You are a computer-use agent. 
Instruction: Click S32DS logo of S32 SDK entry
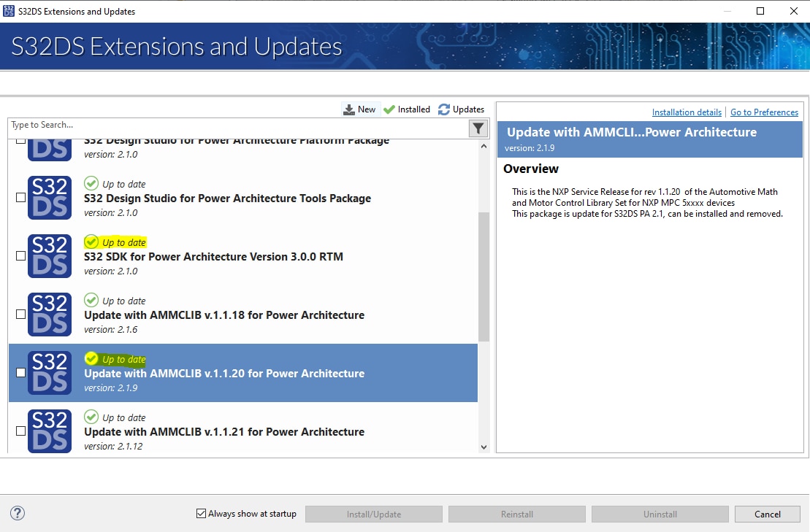coord(50,256)
